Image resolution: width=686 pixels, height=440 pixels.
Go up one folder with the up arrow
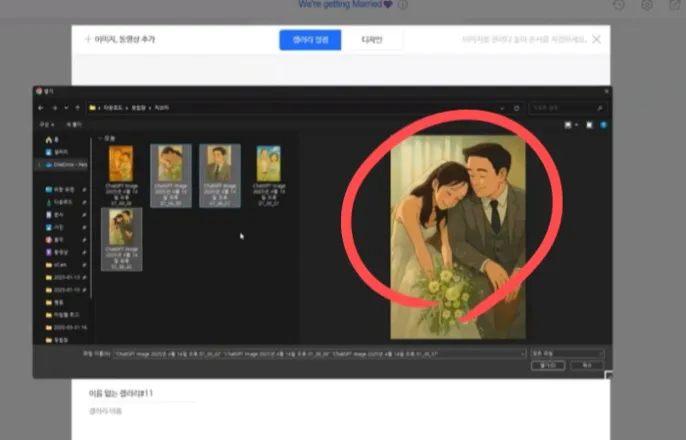pyautogui.click(x=77, y=108)
